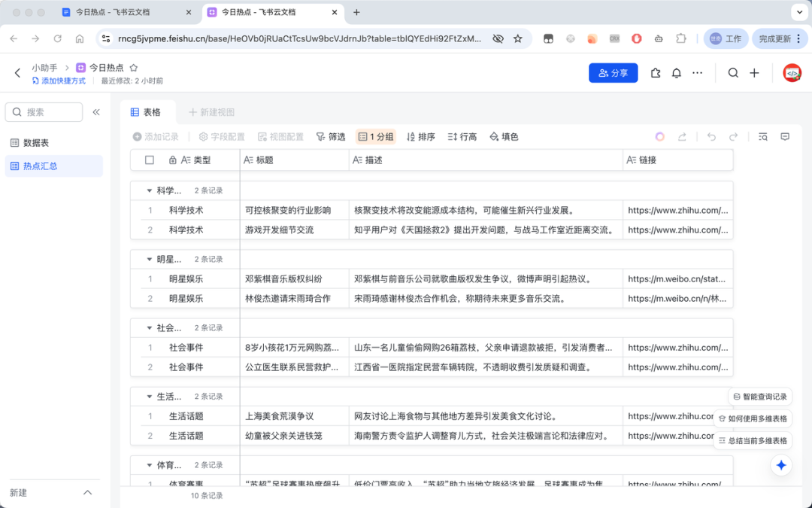Collapse the 明星娱乐 group
This screenshot has height=508, width=812.
(149, 258)
